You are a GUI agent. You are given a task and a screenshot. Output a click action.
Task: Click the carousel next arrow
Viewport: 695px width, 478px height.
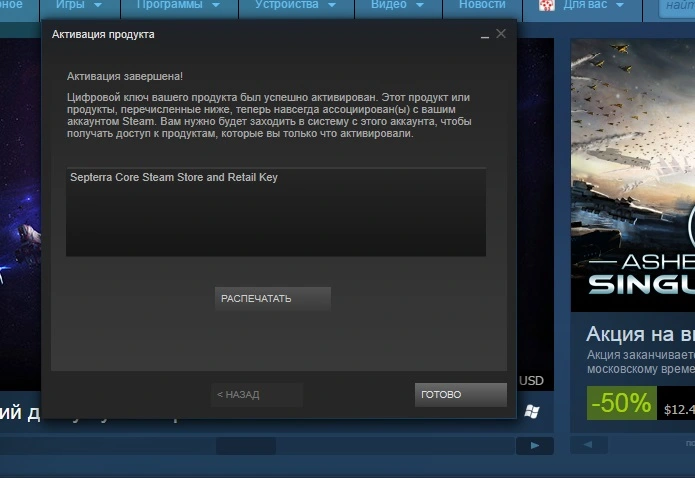pos(535,446)
